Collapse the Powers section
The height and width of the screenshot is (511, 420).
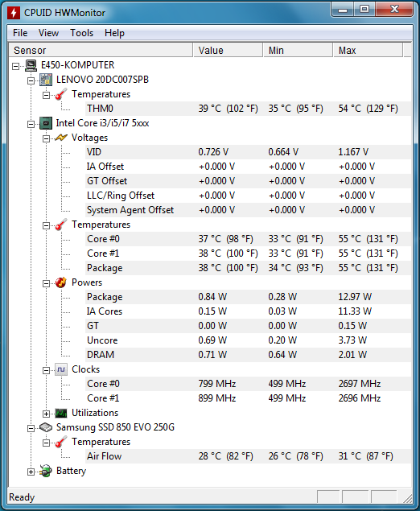(x=47, y=283)
